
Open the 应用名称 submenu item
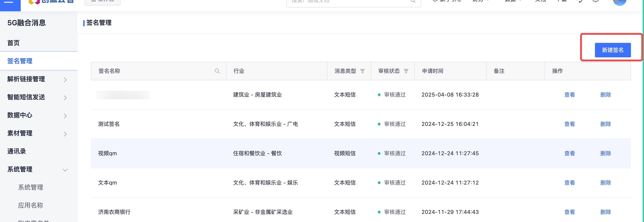(31, 206)
